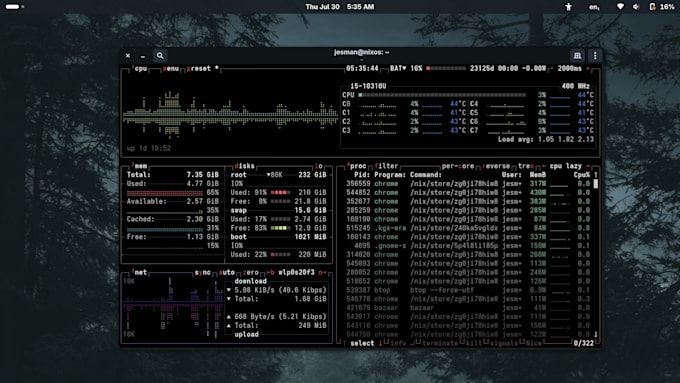Open the Wi-Fi status icon in the top bar
Viewport: 680px width, 383px height.
620,7
